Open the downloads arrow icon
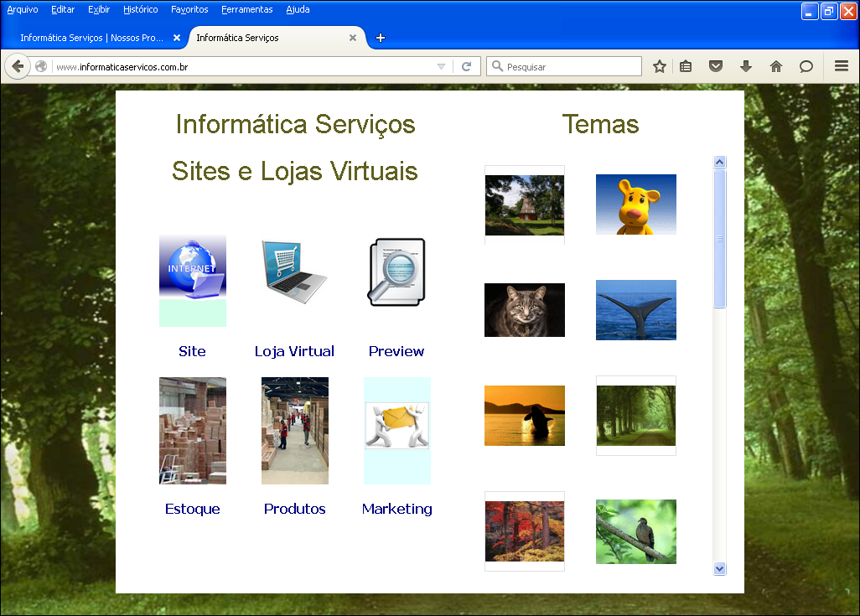Screen dimensions: 860x616 pos(745,67)
